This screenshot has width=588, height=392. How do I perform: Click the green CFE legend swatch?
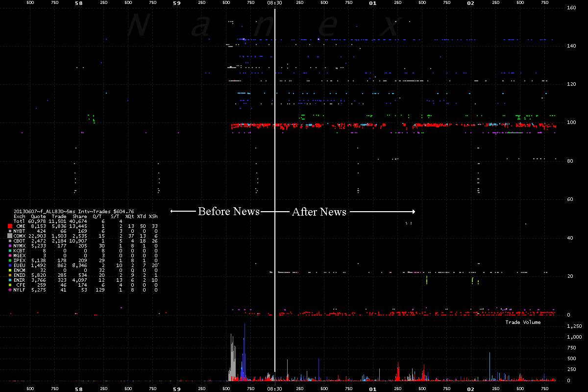10,285
